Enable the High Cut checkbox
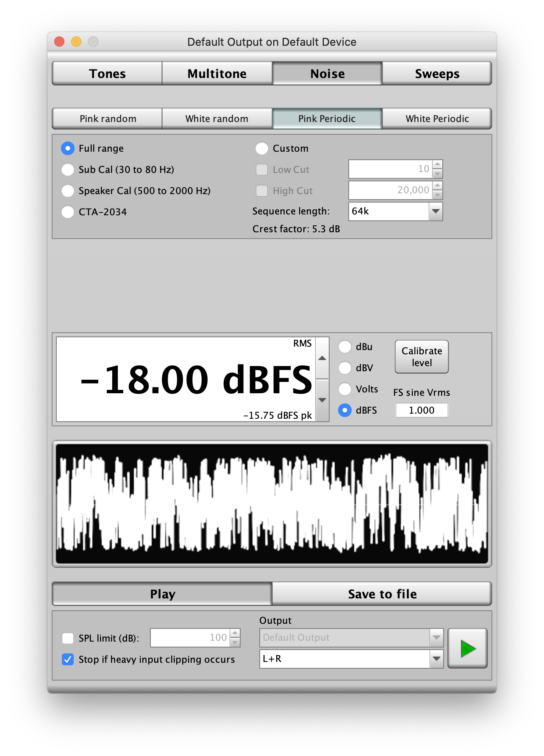 point(262,191)
